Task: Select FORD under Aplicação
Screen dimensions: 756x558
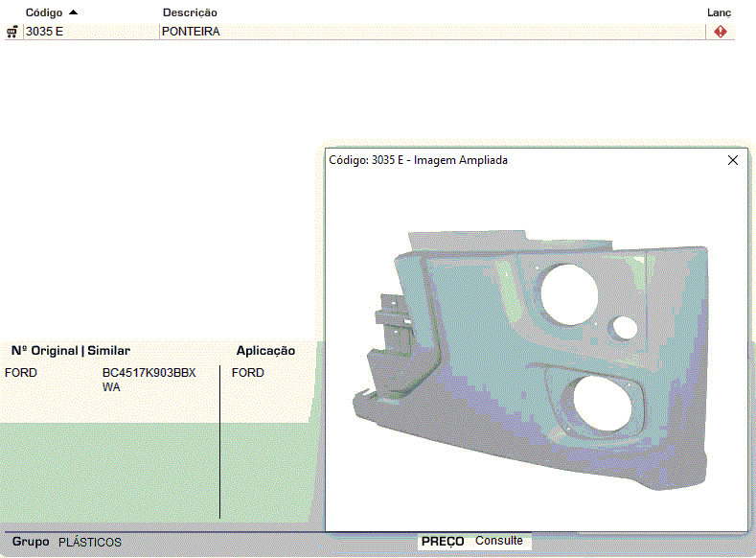Action: click(248, 373)
